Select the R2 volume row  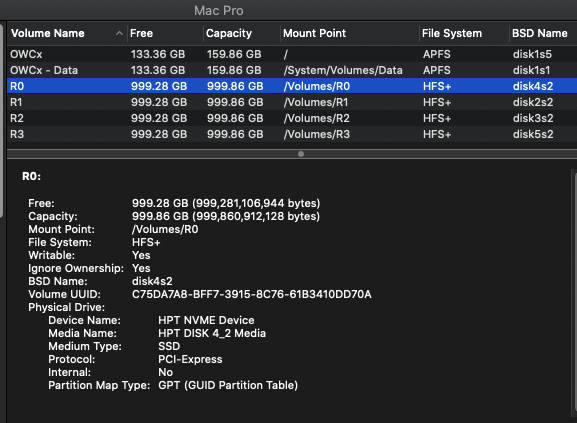[x=292, y=118]
